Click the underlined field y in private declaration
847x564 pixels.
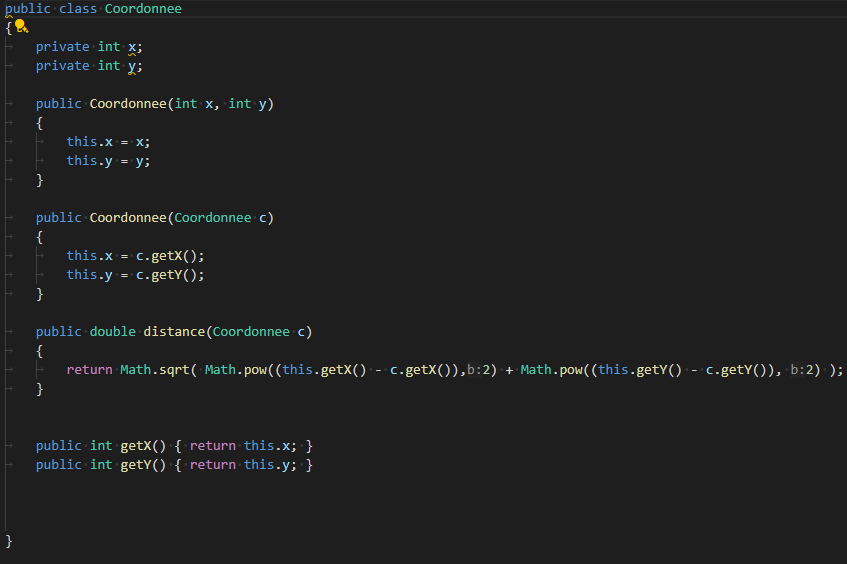(x=132, y=65)
